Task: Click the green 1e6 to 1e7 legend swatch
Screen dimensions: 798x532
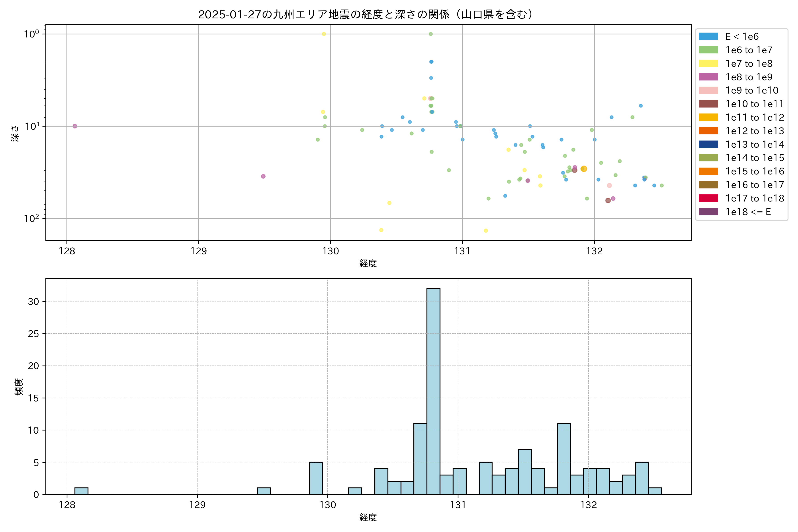Action: tap(708, 50)
